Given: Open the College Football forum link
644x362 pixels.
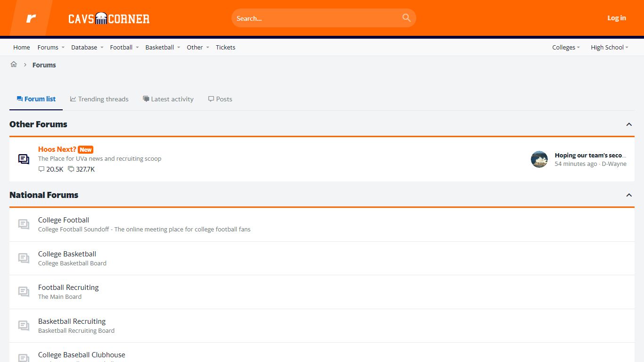Looking at the screenshot, I should pyautogui.click(x=64, y=220).
